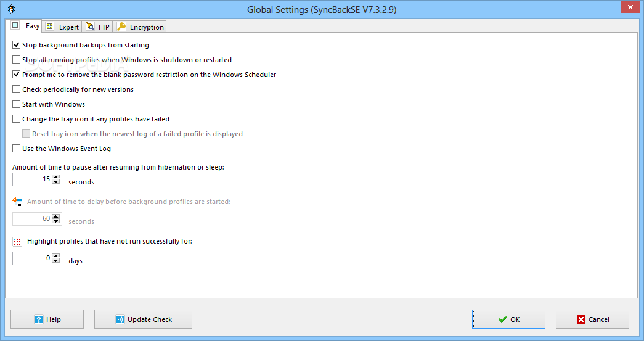Viewport: 644px width, 341px height.
Task: Click the FTP tab icon
Action: pos(90,27)
